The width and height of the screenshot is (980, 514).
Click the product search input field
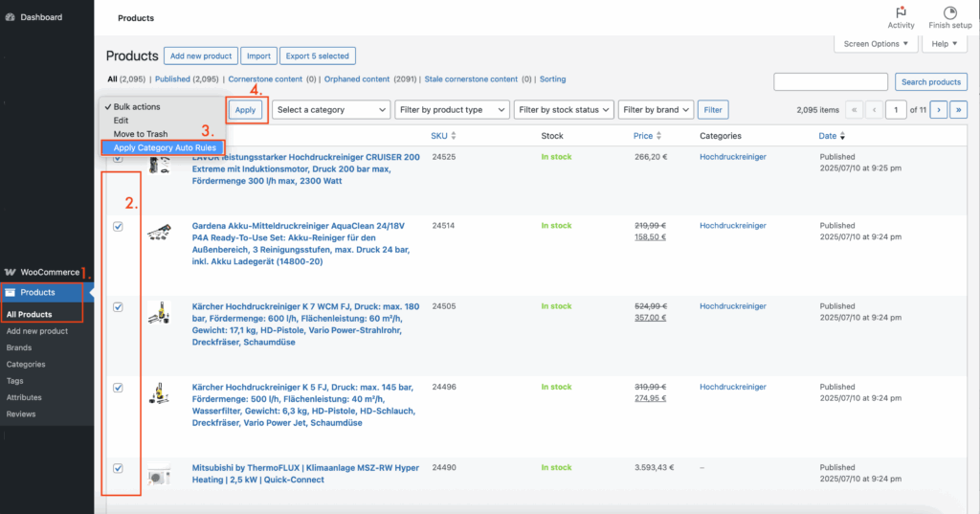[831, 82]
